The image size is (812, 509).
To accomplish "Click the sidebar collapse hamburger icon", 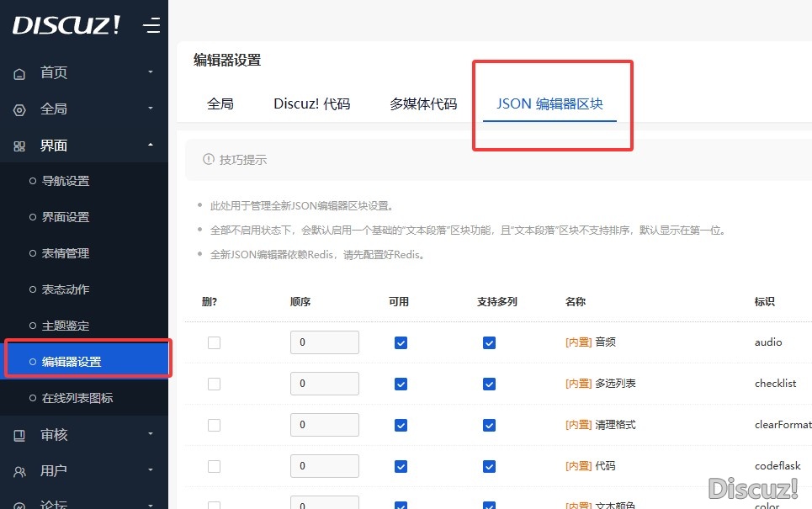I will point(151,25).
